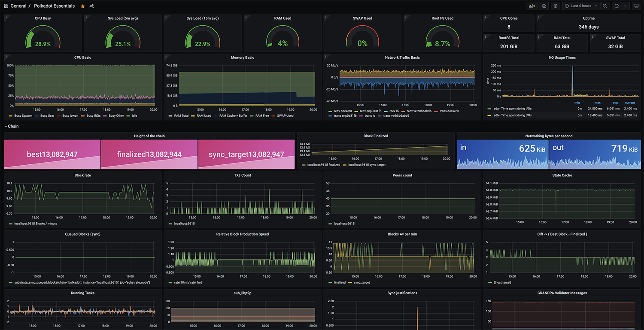Viewport: 644px width, 330px height.
Task: Open the CPU Basic panel title menu
Action: click(82, 57)
